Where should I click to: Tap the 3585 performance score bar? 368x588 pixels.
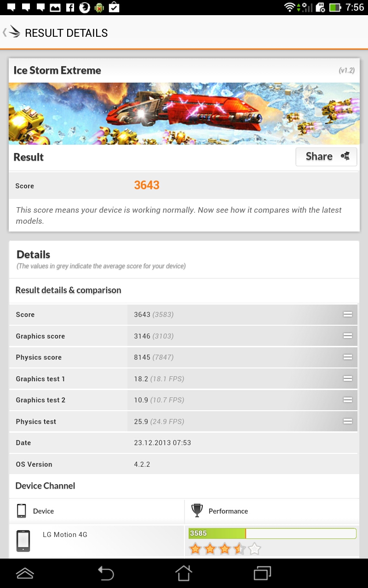coord(272,533)
